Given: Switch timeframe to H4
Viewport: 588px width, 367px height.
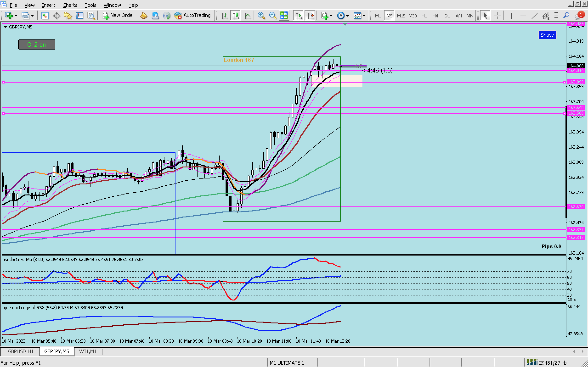Looking at the screenshot, I should 435,16.
